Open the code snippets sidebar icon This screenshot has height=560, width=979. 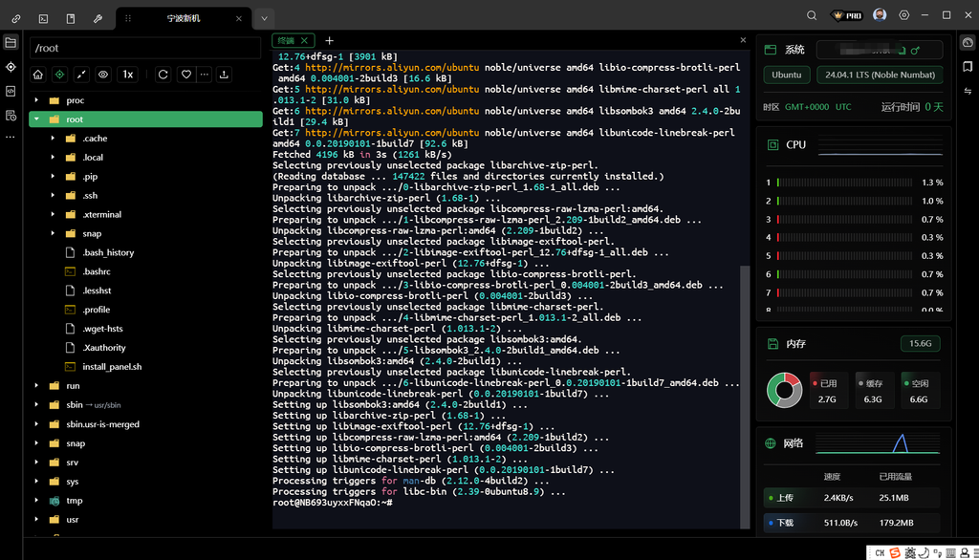(11, 91)
